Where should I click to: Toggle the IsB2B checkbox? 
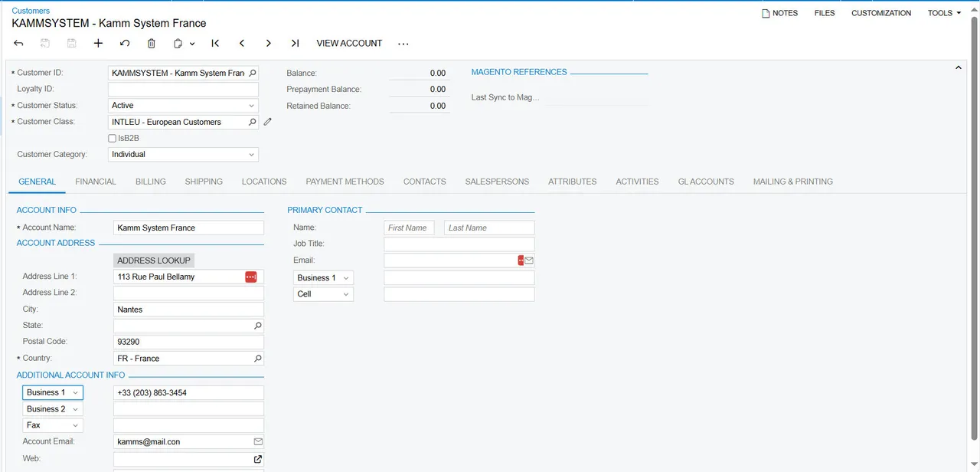pos(113,139)
